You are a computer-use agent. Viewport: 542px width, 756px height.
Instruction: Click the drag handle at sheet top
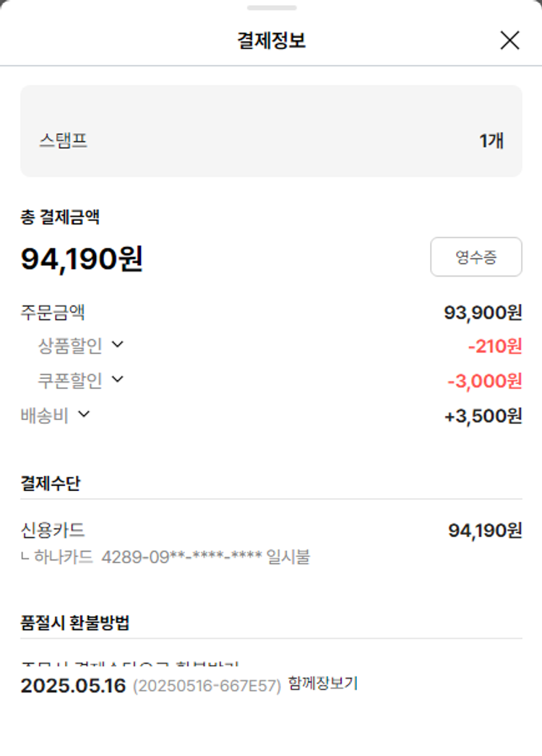click(271, 8)
